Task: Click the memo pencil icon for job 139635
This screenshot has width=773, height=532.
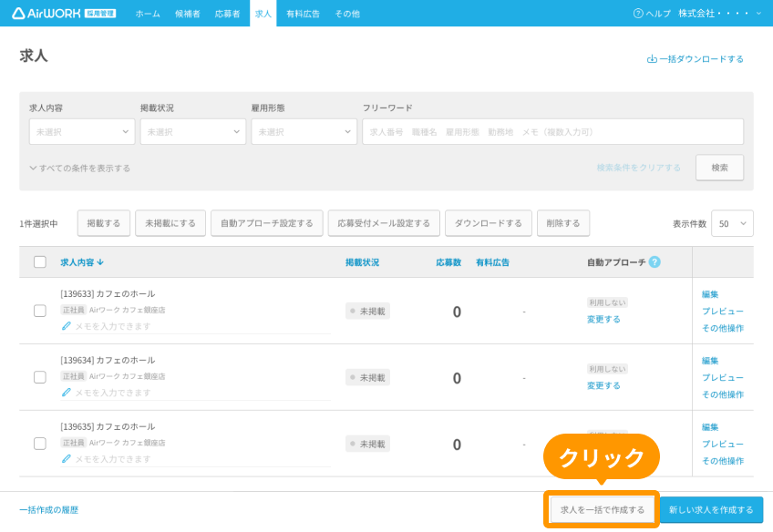Action: (66, 459)
